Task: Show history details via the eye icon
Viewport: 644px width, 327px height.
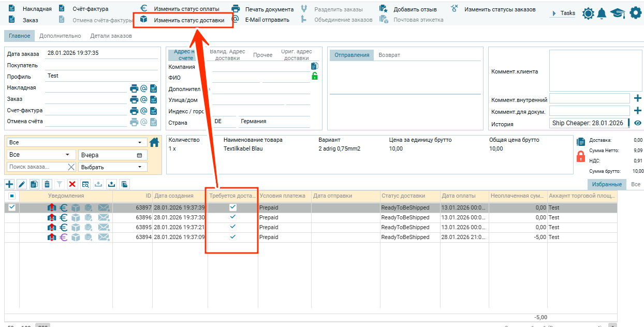Action: coord(638,123)
